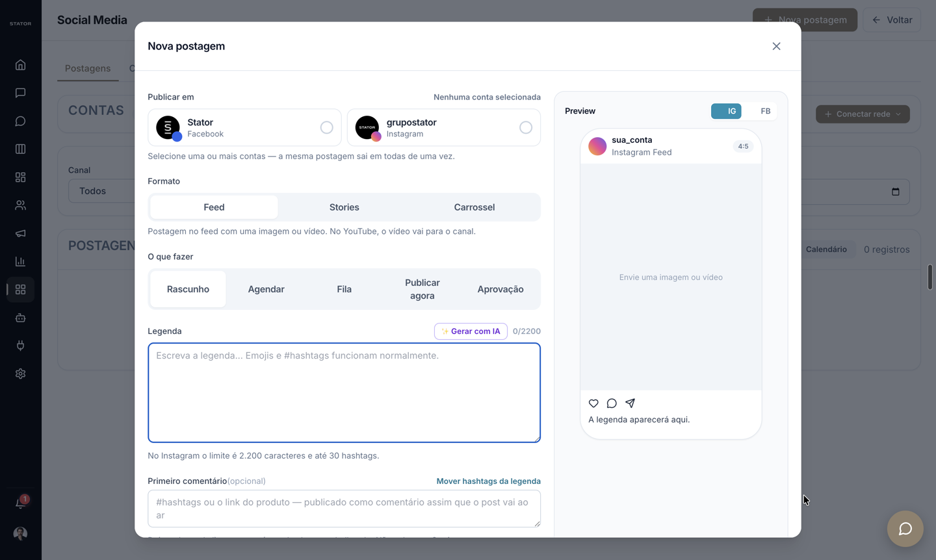
Task: Open the notifications bell in sidebar
Action: point(20,503)
